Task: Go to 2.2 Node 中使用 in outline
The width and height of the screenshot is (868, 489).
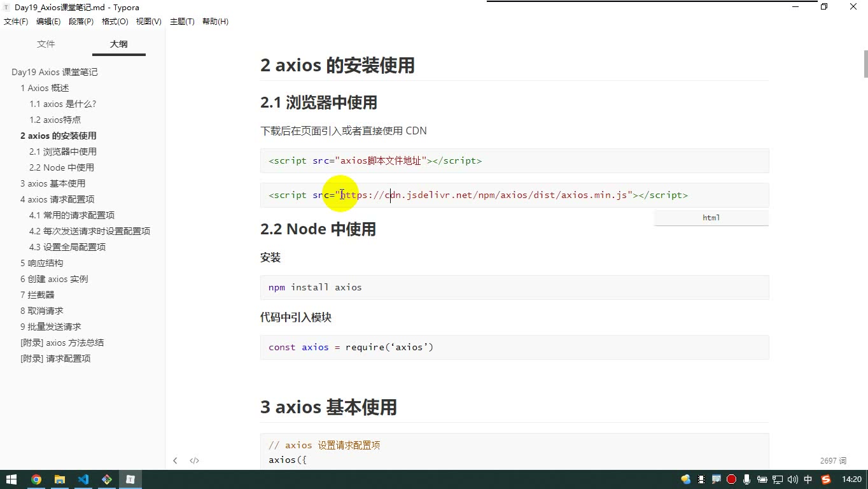Action: [x=62, y=167]
